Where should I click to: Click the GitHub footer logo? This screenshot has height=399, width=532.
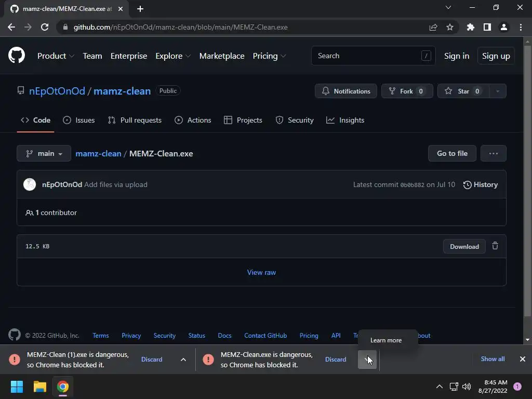point(14,335)
